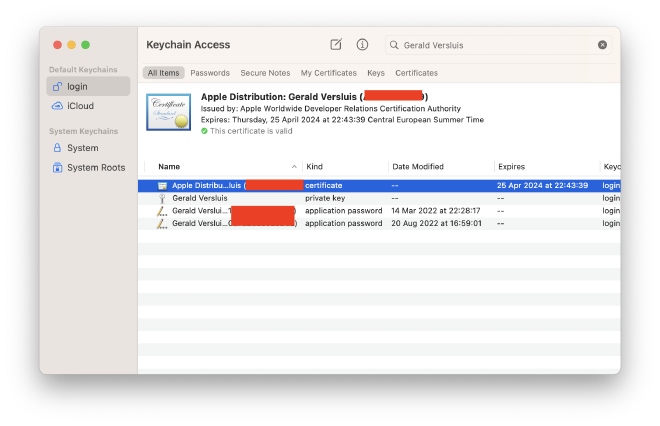
Task: Click the Issued by Apple Worldwide Developer Relations line
Action: click(x=330, y=109)
